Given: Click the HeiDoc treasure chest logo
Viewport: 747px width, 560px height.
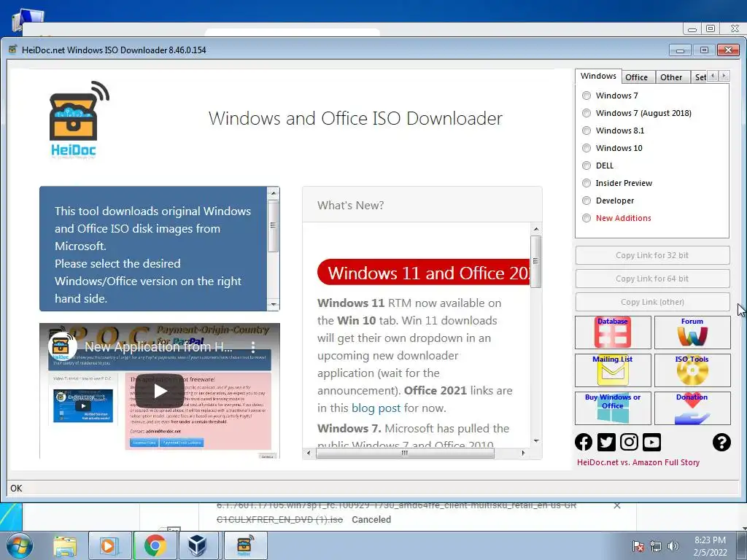Looking at the screenshot, I should tap(79, 119).
